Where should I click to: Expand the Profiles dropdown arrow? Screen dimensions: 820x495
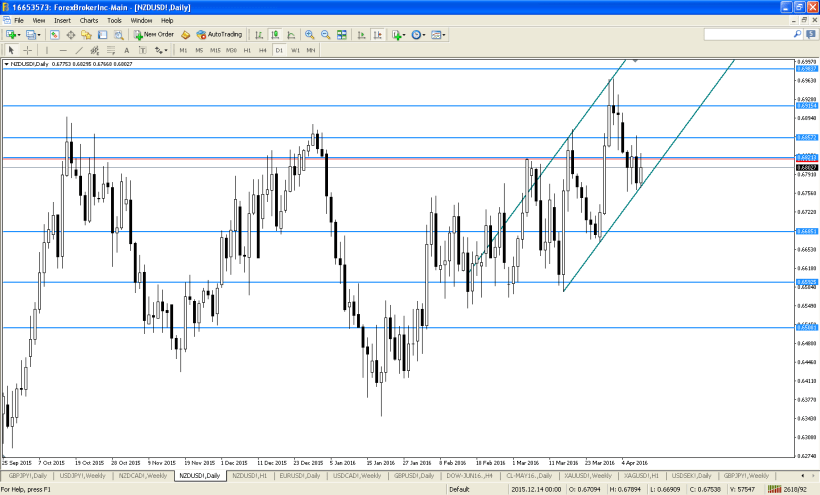39,35
